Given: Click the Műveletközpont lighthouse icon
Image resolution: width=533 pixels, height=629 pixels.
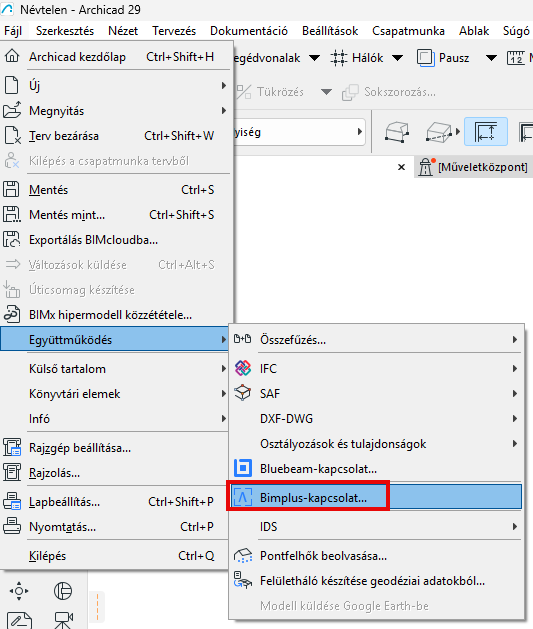Looking at the screenshot, I should pyautogui.click(x=426, y=167).
